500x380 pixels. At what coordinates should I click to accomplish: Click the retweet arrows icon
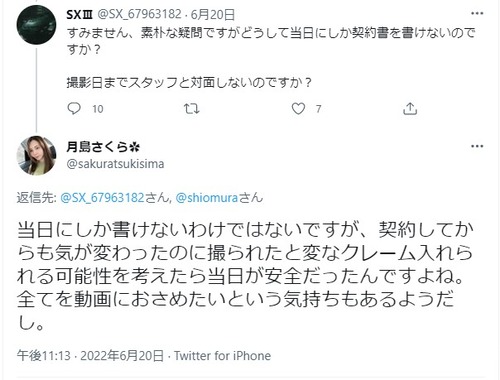[x=192, y=109]
